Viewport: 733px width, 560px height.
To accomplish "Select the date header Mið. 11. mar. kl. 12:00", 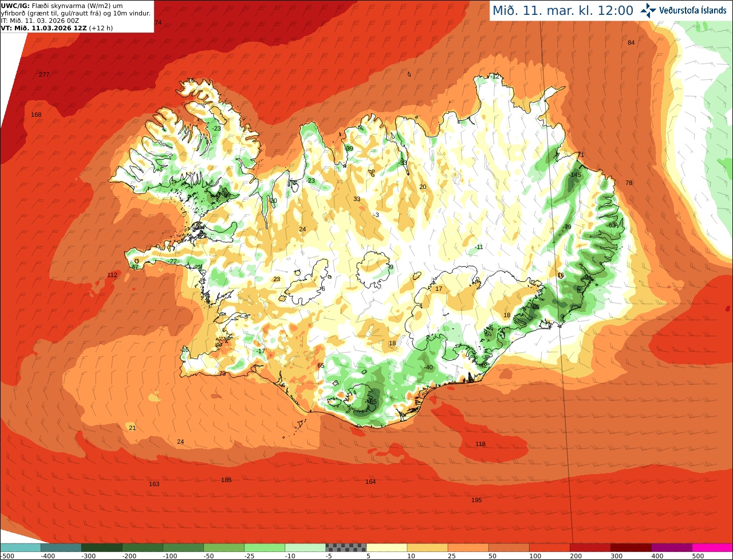I will point(563,10).
